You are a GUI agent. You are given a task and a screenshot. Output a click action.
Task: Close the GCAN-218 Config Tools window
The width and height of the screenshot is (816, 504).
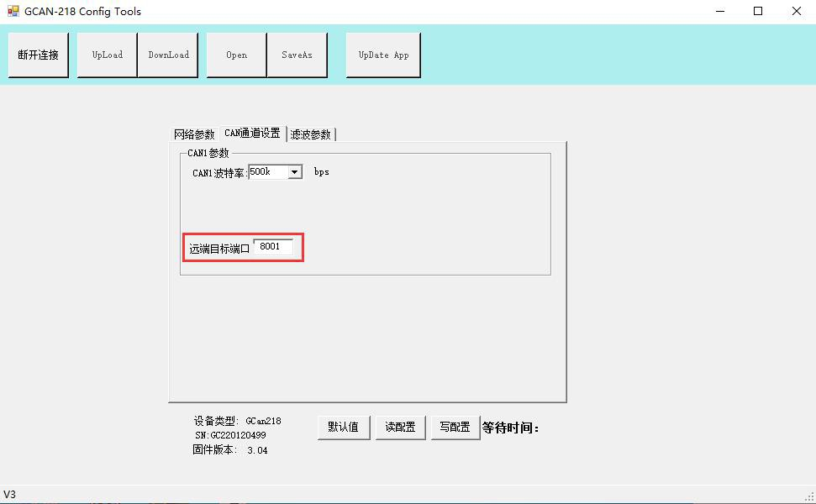pyautogui.click(x=796, y=12)
